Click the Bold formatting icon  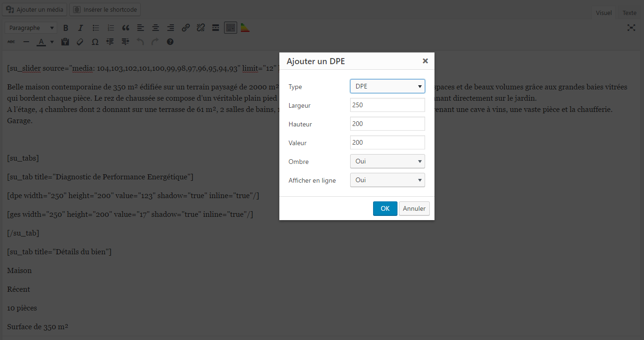point(66,28)
